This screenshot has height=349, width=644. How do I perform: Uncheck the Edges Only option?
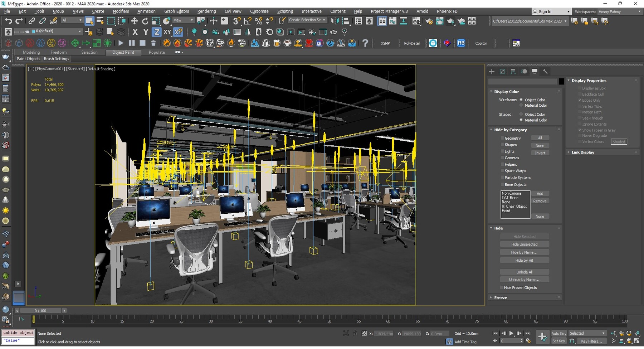coord(580,100)
